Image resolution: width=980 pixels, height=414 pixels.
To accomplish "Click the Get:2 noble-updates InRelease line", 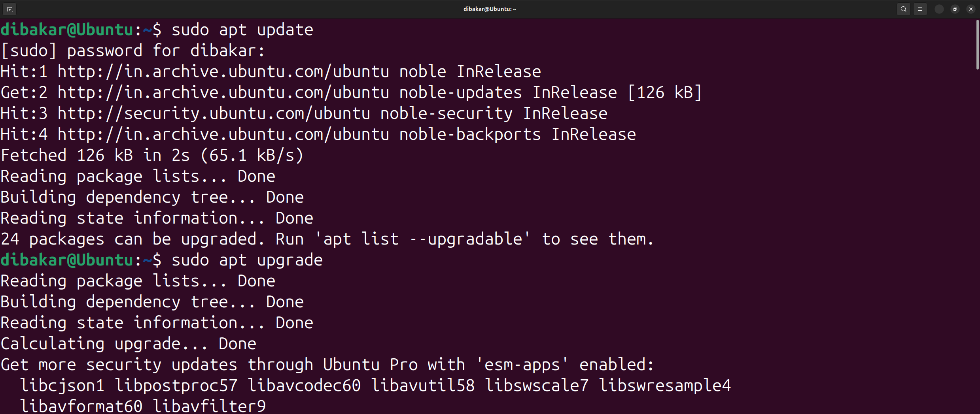I will point(351,93).
